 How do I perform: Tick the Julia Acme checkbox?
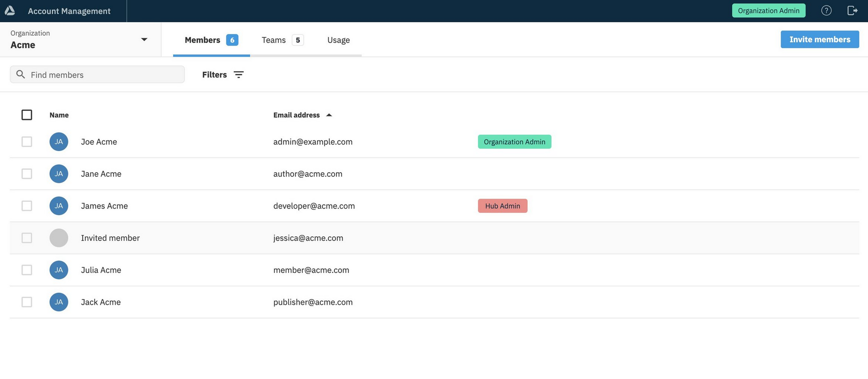coord(27,270)
